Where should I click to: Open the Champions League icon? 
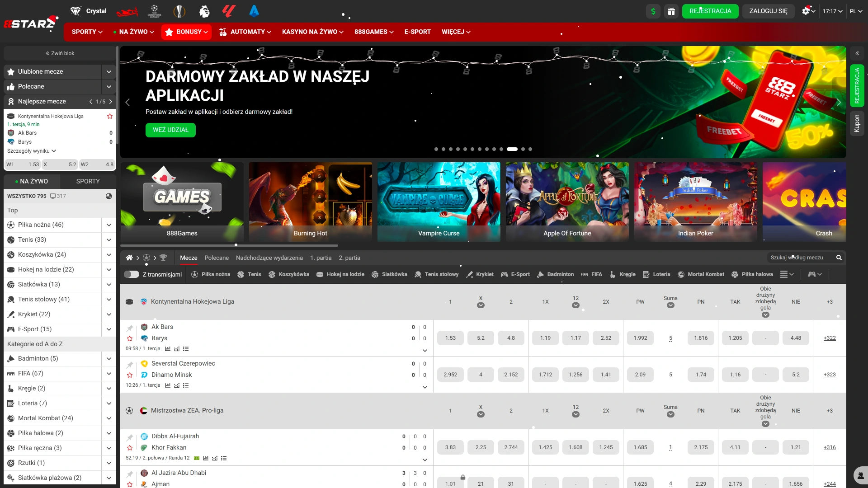pos(154,11)
